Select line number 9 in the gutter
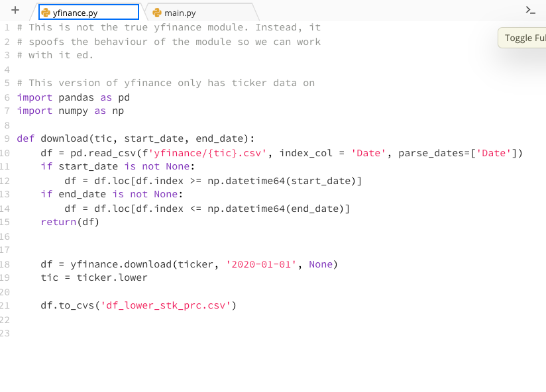 (x=6, y=138)
